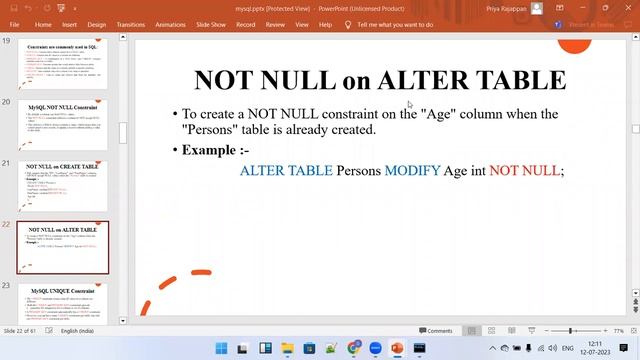Toggle the Comments pane button
Viewport: 640px width, 360px height.
coord(436,331)
